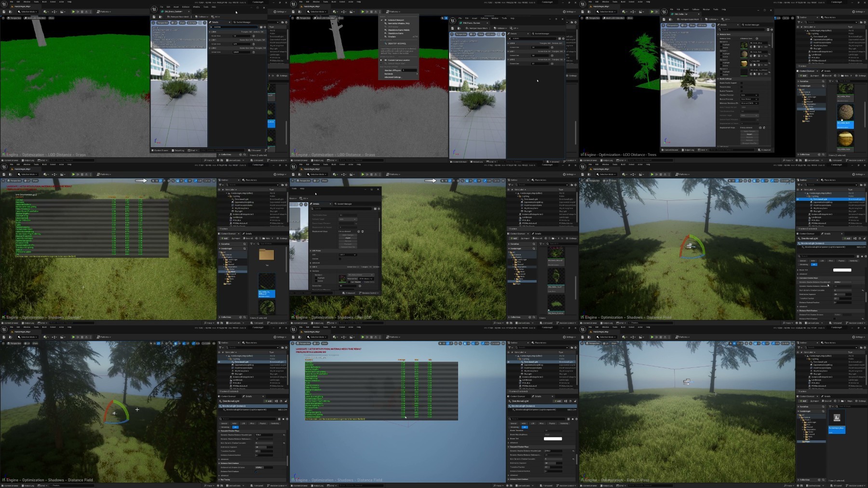Click Number of Players field in top-middle menu

coord(409,70)
